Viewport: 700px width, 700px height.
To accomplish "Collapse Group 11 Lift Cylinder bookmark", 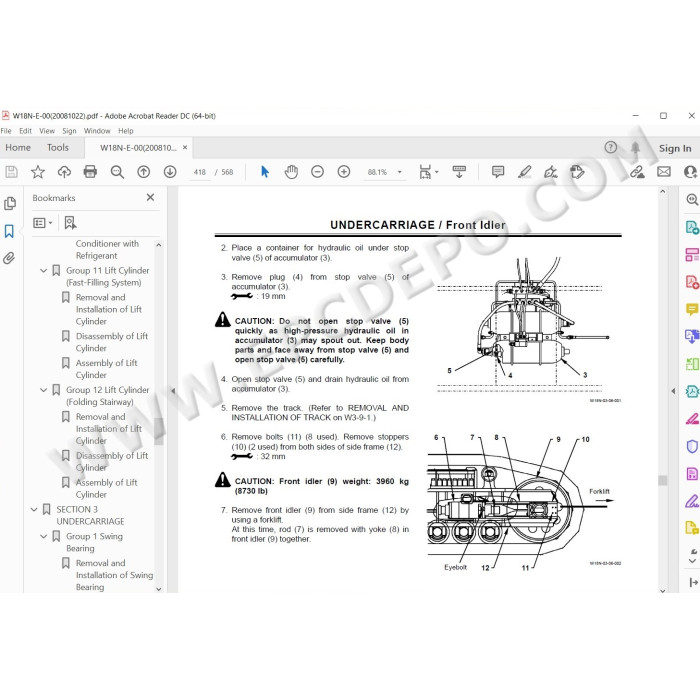I will coord(43,271).
